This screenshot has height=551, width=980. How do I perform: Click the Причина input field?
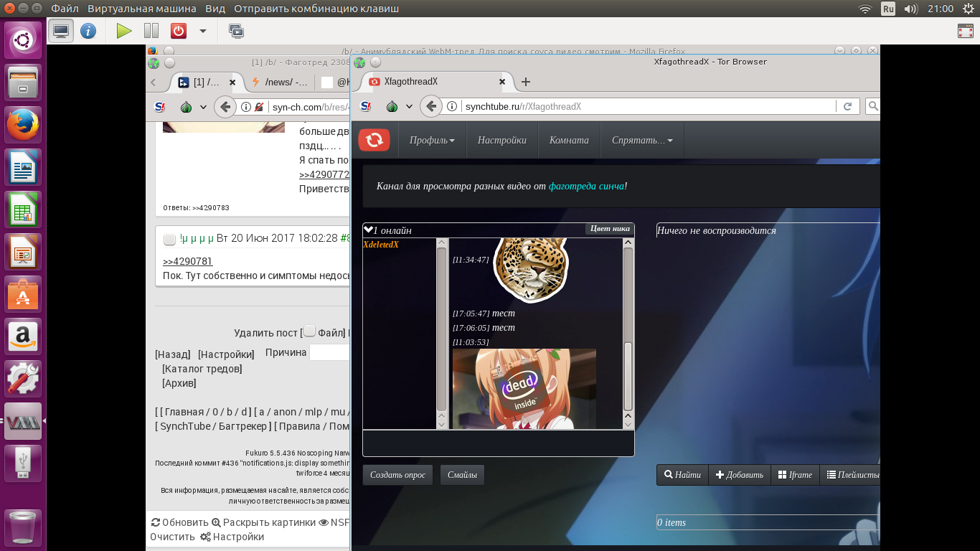coord(330,352)
